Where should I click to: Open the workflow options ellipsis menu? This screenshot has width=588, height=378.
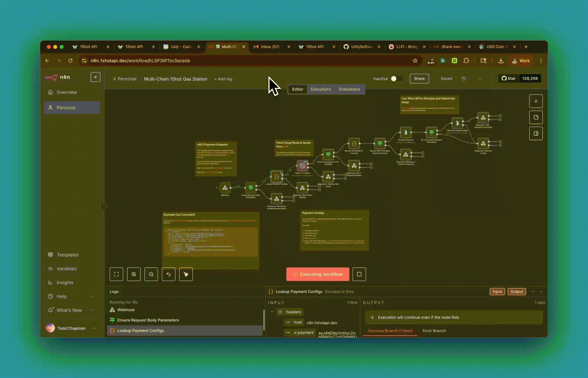(480, 79)
